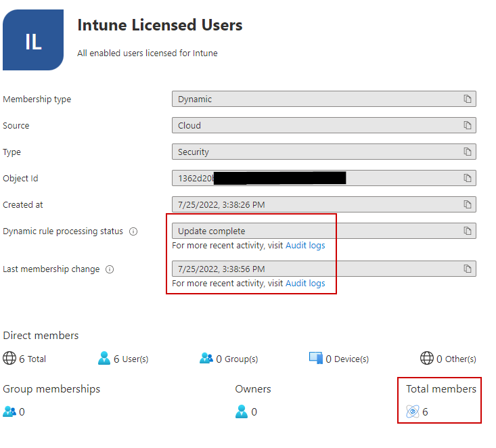Copy the dynamic rule processing status
496x448 pixels.
click(467, 231)
